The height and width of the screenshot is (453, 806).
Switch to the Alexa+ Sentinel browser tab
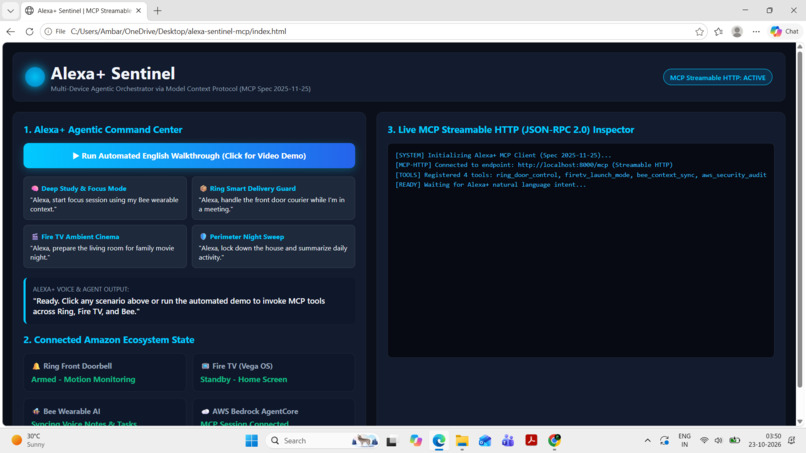coord(84,10)
